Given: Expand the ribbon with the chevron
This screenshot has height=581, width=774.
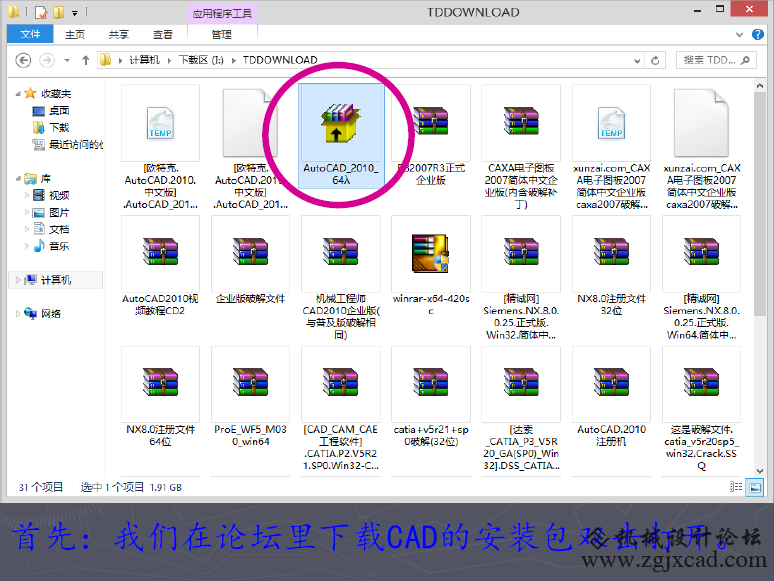Looking at the screenshot, I should [x=739, y=35].
